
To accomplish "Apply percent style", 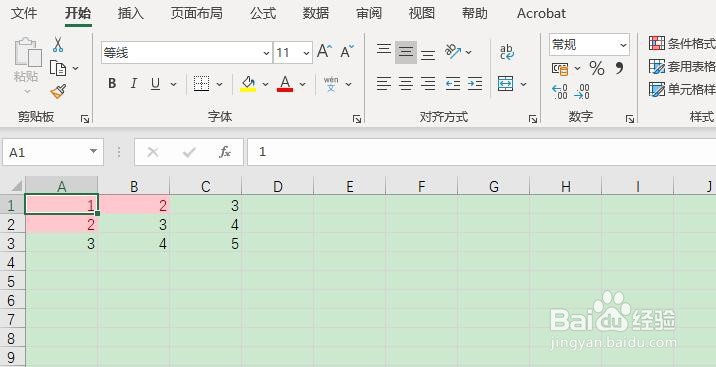I will [x=597, y=68].
